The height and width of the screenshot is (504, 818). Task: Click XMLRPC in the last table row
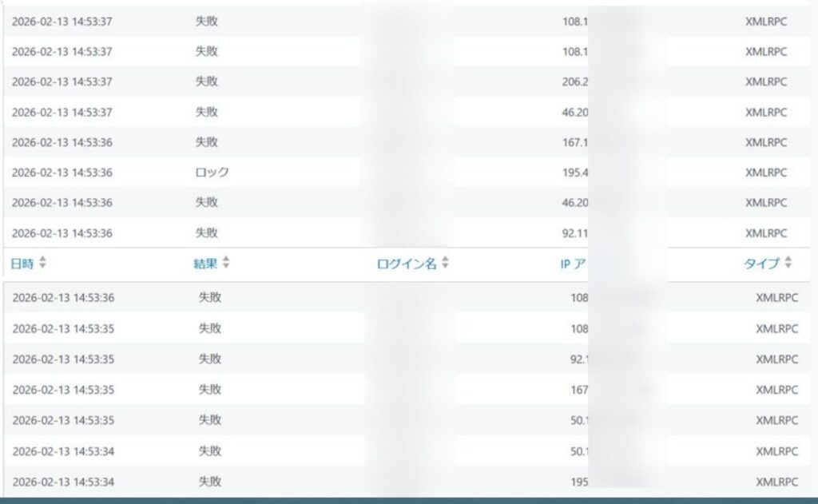(x=776, y=482)
